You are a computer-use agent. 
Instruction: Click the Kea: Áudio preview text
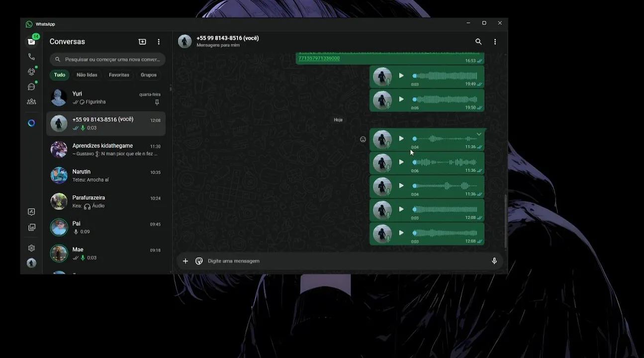tap(89, 206)
